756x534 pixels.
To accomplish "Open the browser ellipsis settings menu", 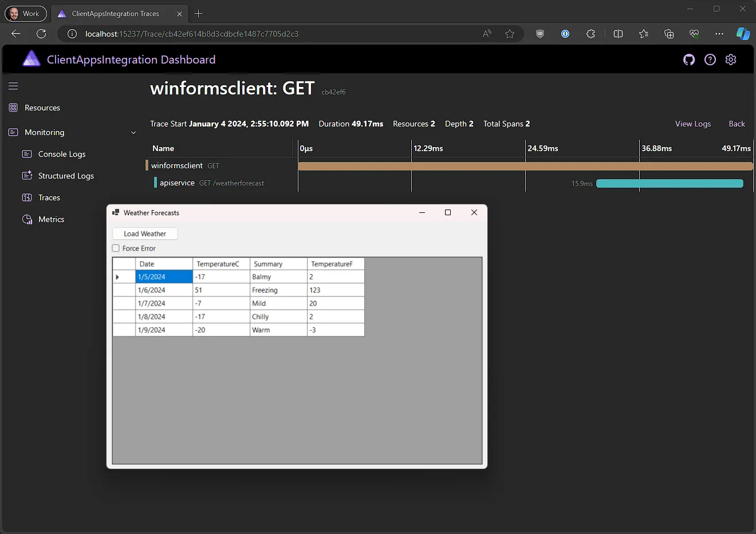I will pos(719,34).
